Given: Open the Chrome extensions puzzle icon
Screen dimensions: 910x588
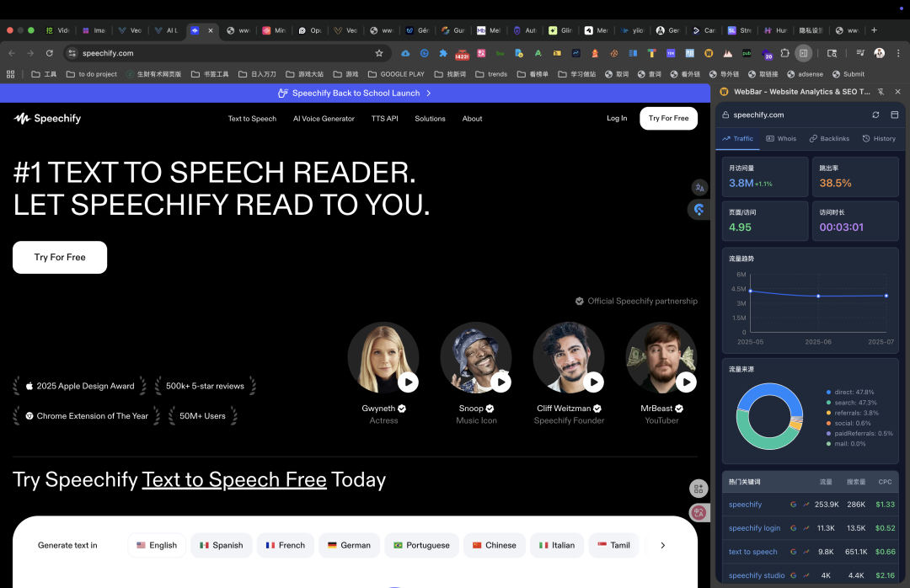Looking at the screenshot, I should tap(784, 53).
